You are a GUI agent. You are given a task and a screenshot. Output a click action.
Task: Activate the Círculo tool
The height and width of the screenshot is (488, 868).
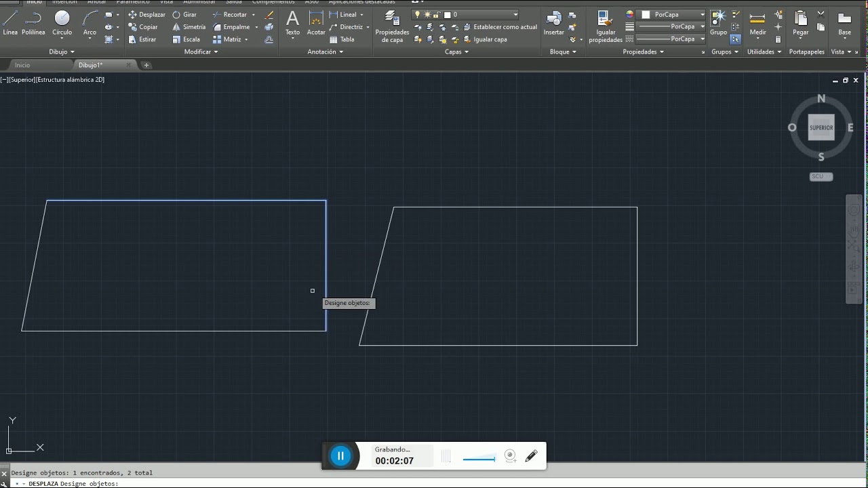coord(62,23)
